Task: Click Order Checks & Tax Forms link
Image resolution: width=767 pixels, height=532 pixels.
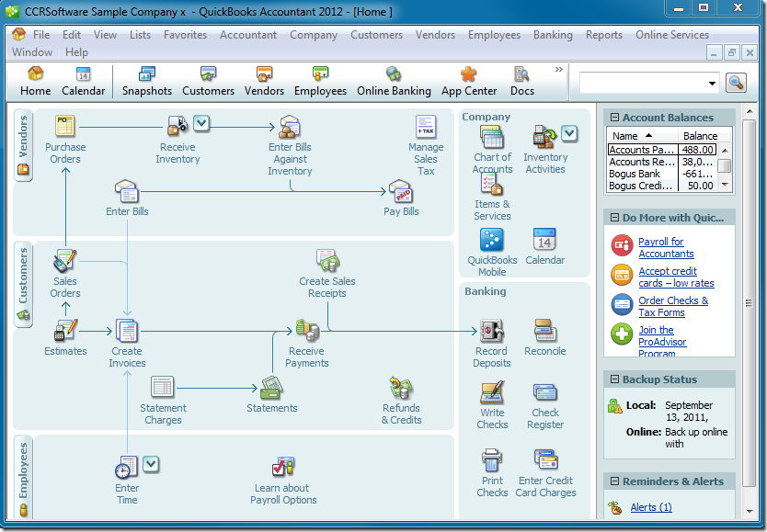Action: 673,306
